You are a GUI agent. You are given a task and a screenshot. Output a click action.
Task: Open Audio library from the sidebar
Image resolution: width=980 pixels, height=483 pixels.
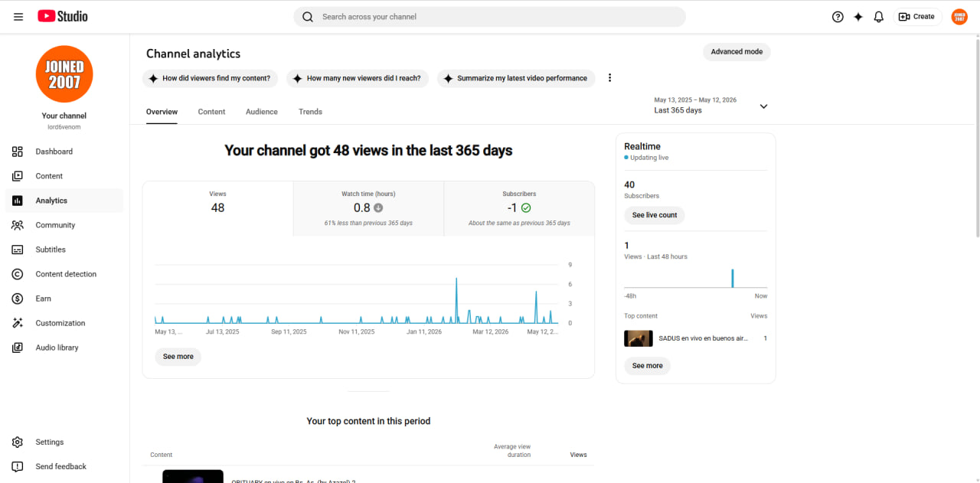tap(64, 348)
